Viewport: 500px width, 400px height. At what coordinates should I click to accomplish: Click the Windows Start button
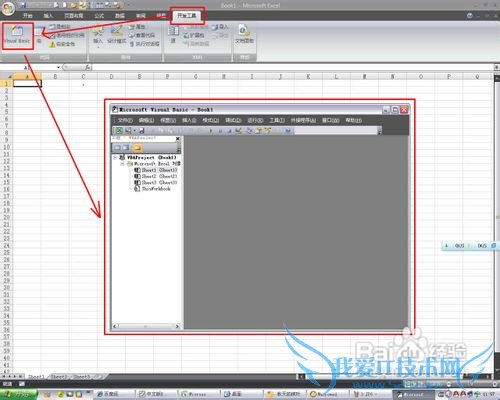19,395
